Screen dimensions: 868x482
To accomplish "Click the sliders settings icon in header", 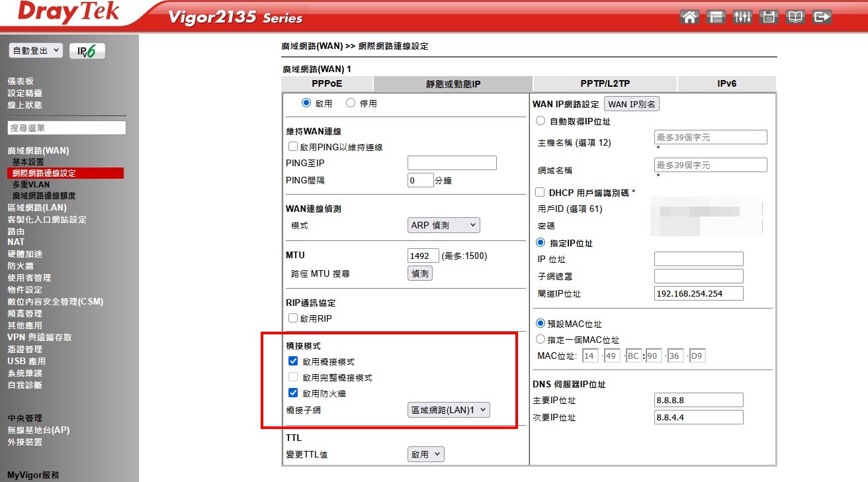I will coord(742,17).
